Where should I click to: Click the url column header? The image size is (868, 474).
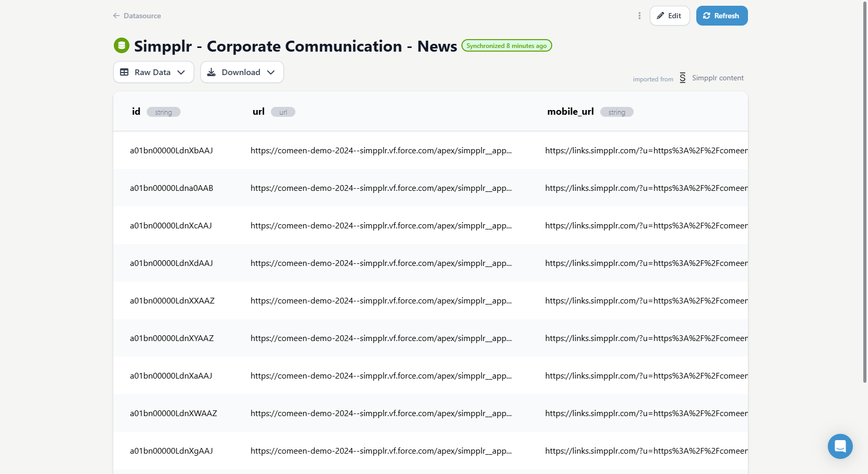258,111
